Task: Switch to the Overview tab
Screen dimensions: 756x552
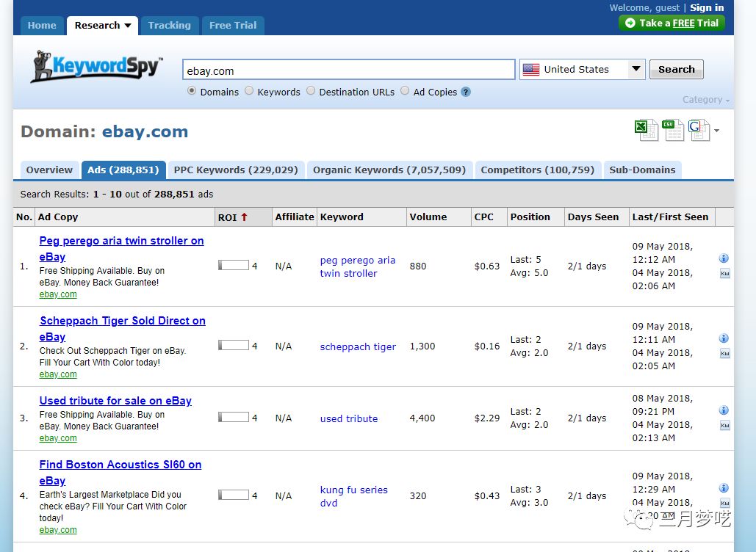Action: click(x=49, y=170)
